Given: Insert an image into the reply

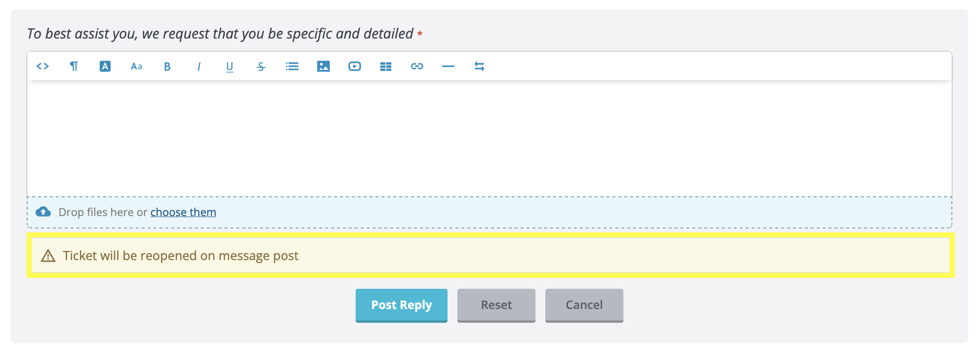Looking at the screenshot, I should [323, 66].
